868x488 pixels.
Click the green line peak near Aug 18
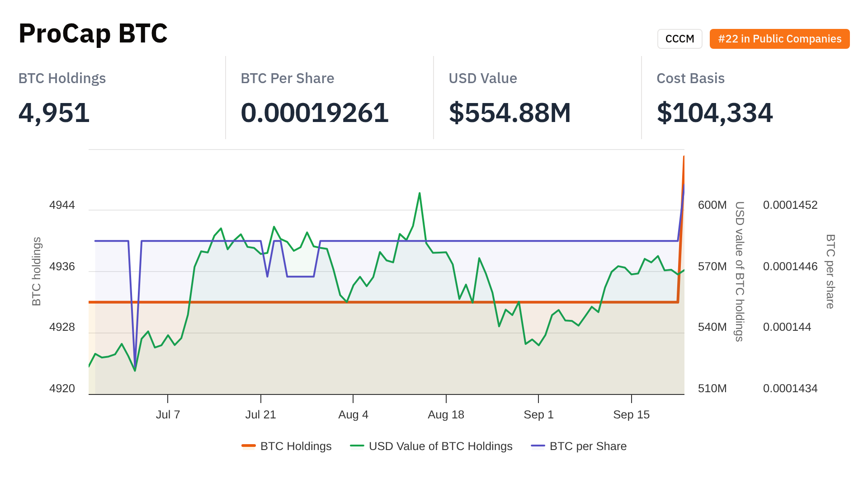click(420, 193)
